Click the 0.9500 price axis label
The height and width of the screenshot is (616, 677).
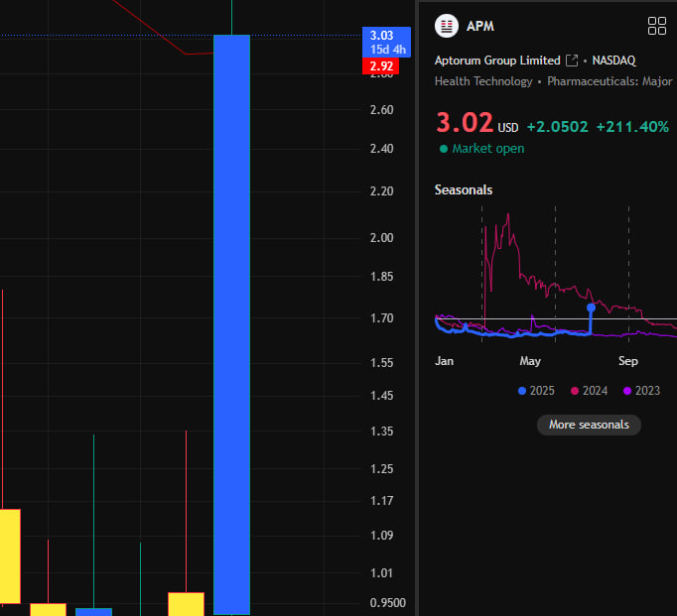388,603
